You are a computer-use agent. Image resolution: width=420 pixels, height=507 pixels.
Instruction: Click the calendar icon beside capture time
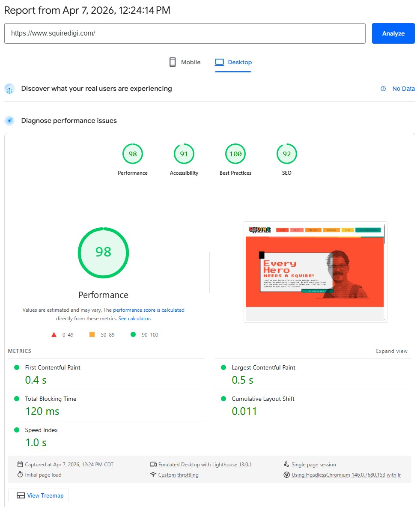(x=20, y=465)
